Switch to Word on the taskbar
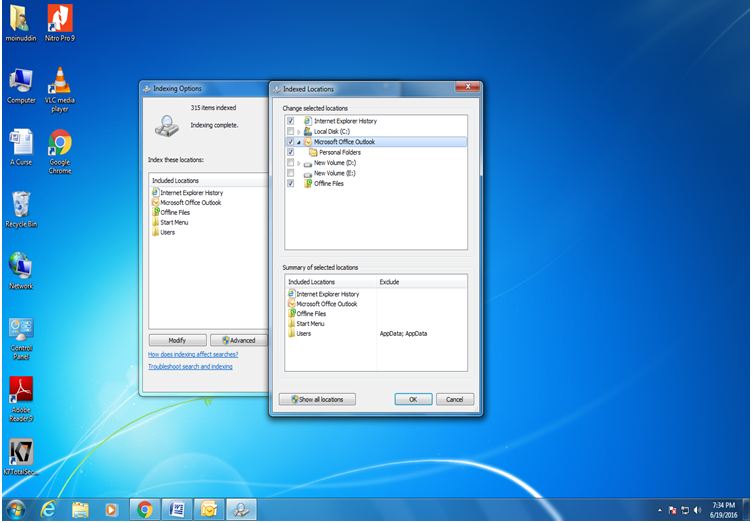This screenshot has width=753, height=523. (177, 510)
